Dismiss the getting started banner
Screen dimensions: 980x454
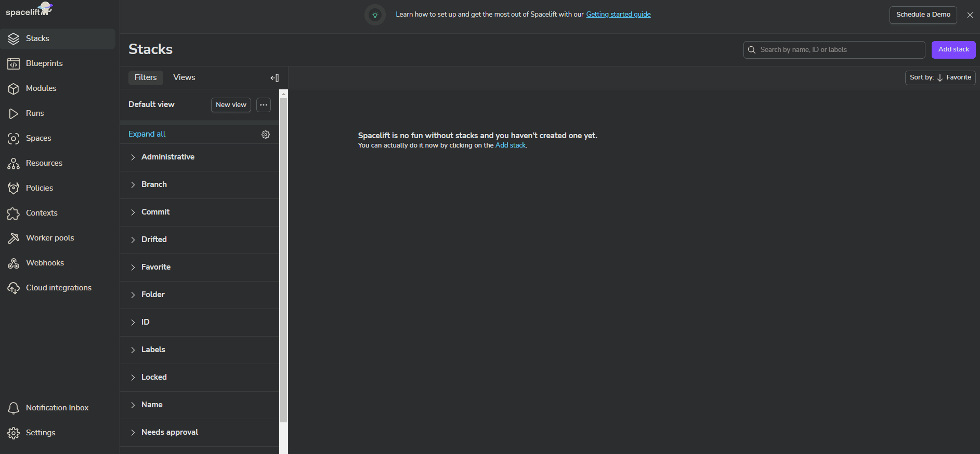click(970, 15)
